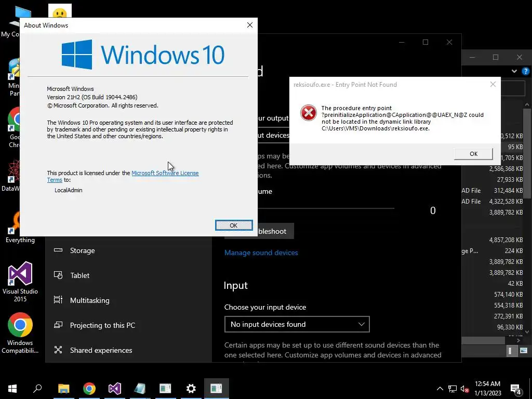Open the Windows Start menu

[x=12, y=389]
